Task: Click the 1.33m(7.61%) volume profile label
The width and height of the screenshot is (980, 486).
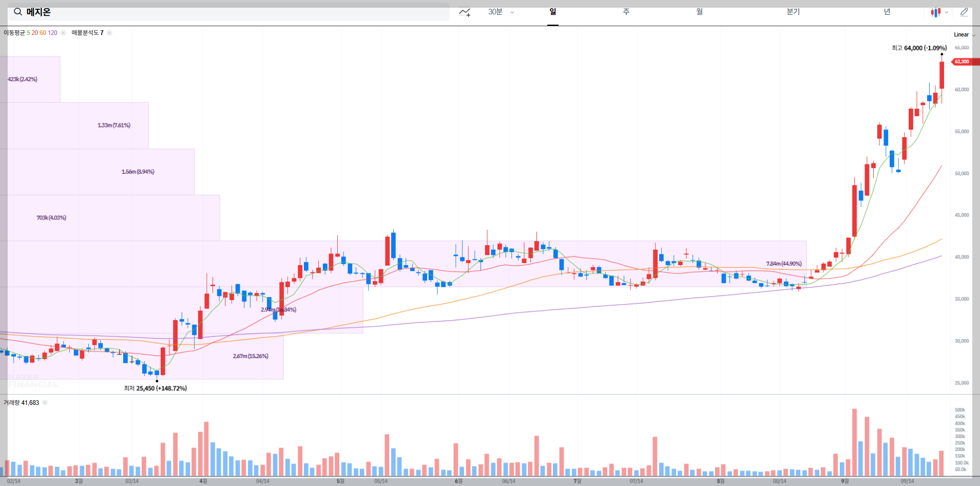Action: pyautogui.click(x=114, y=125)
